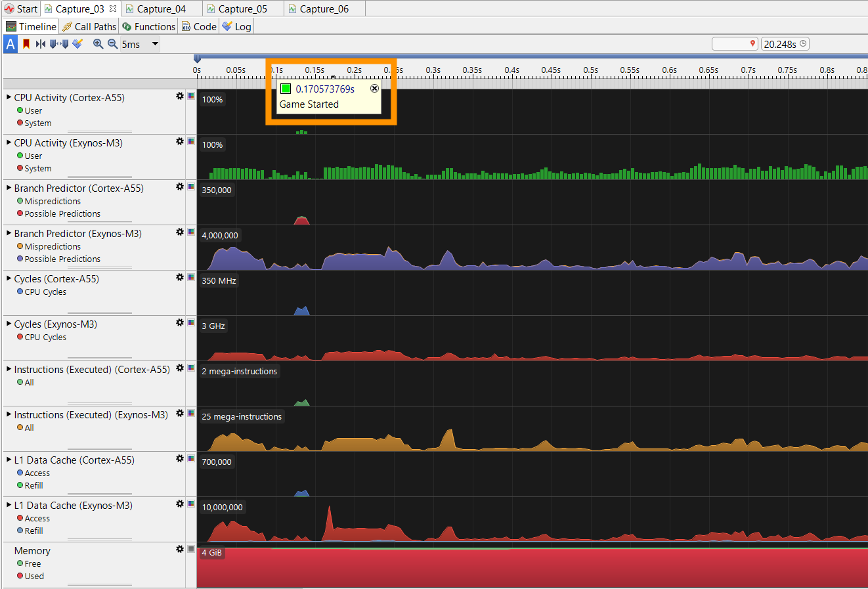Toggle multi-core box for Cycles (Cortex-A55)

191,277
